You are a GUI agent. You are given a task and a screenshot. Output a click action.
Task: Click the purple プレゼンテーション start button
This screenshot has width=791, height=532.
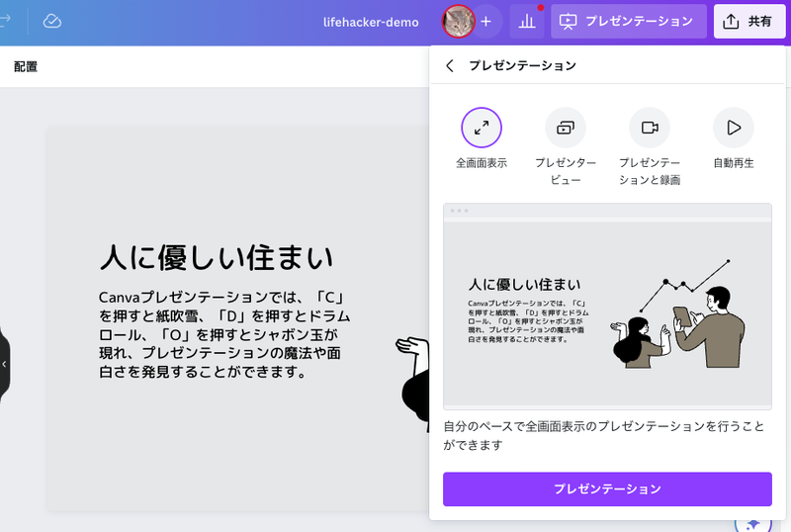[607, 489]
